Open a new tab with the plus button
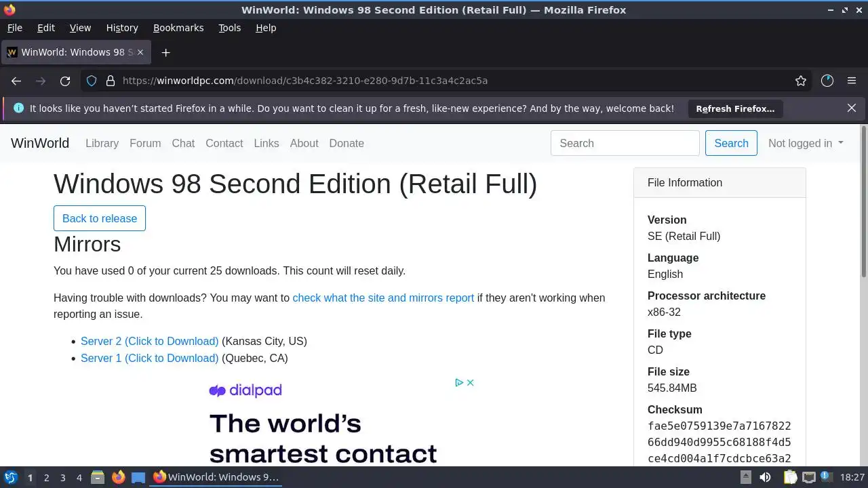This screenshot has height=488, width=868. tap(165, 52)
